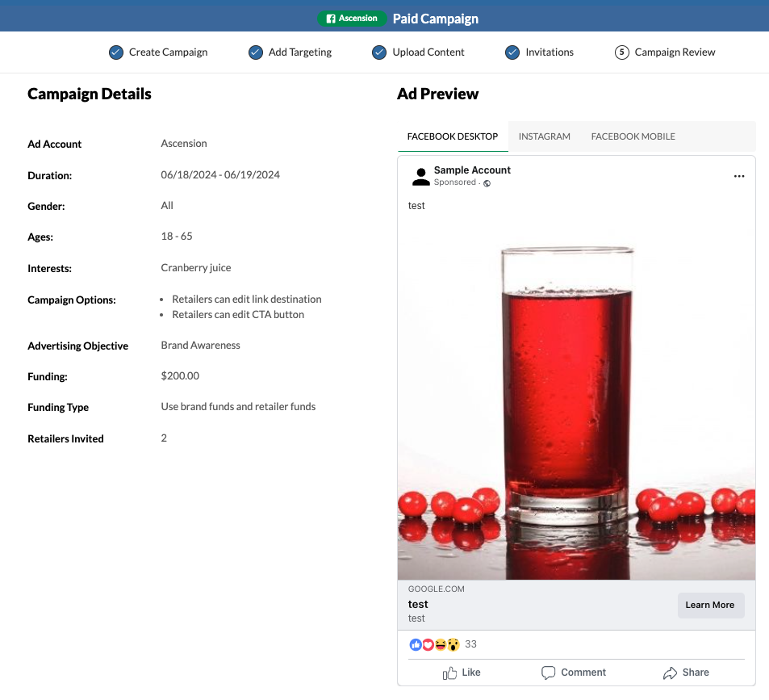Click 'Use brand funds and retailer funds'
The image size is (769, 700).
[238, 407]
